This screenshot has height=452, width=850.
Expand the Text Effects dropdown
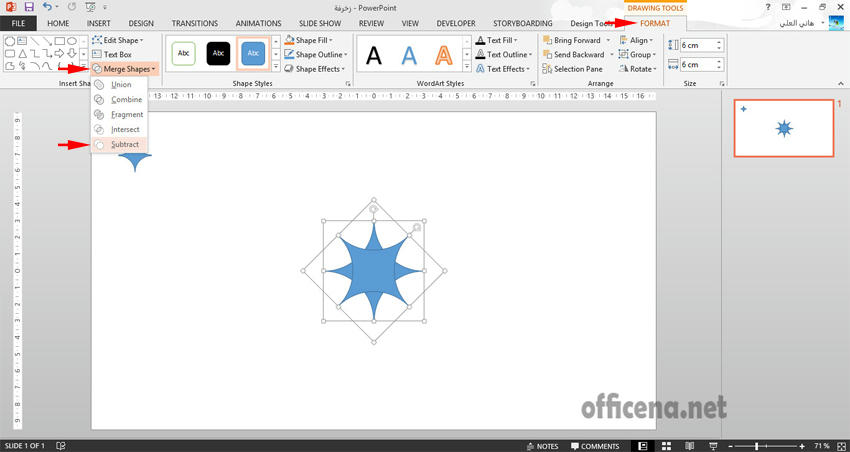[x=505, y=69]
